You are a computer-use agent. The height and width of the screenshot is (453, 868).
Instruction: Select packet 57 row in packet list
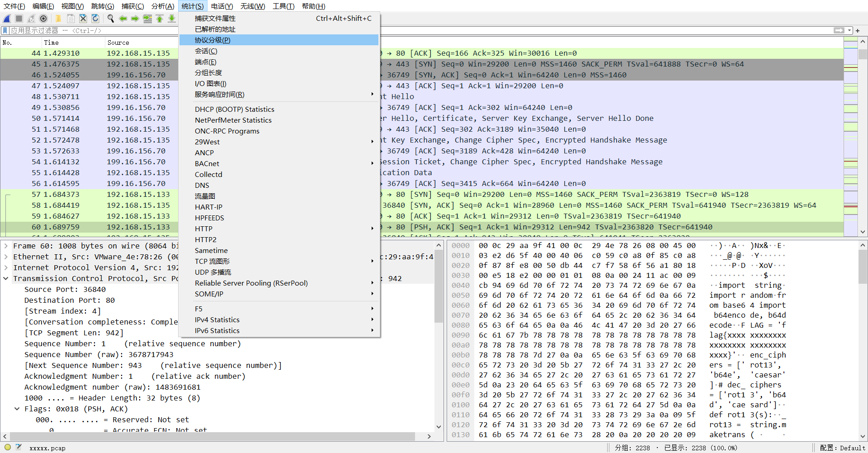click(x=422, y=194)
